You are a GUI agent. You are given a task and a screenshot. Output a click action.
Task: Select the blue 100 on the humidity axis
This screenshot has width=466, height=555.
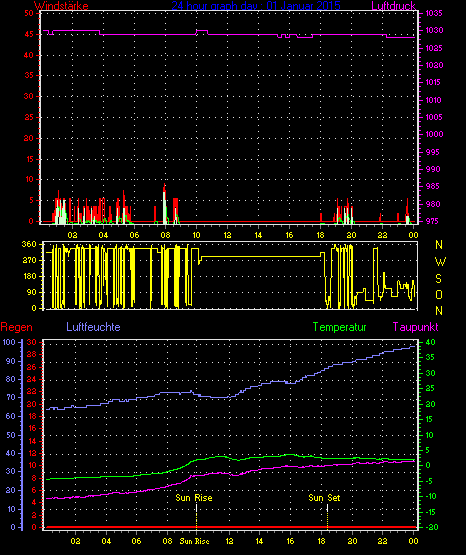click(9, 342)
